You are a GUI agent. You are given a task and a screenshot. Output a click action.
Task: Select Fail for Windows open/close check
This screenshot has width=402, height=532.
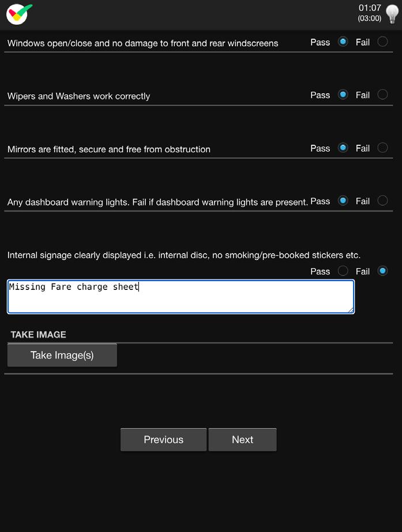382,41
